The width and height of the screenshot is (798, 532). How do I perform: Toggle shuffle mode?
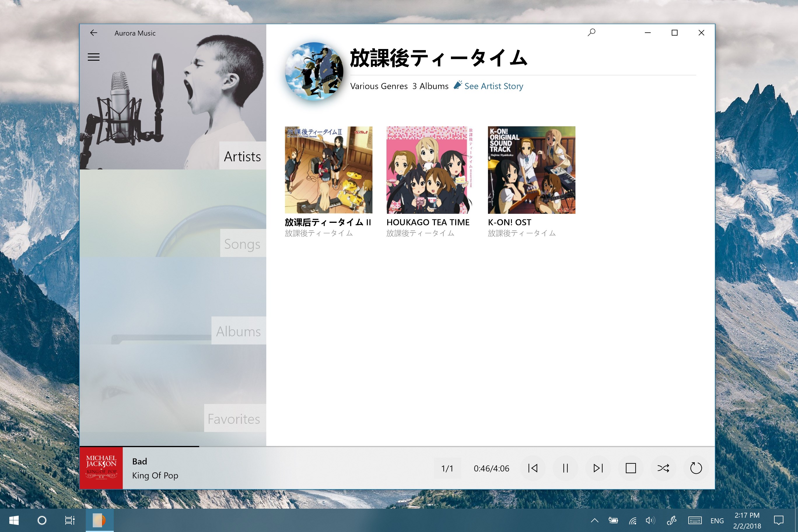coord(663,468)
